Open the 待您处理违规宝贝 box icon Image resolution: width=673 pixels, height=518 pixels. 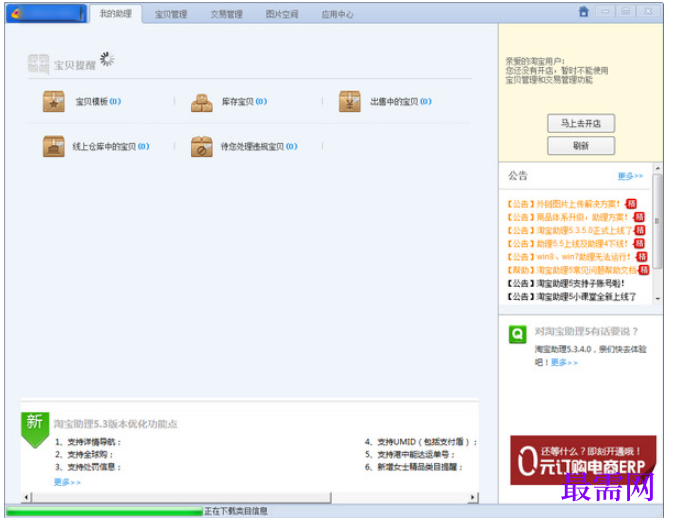[x=202, y=146]
